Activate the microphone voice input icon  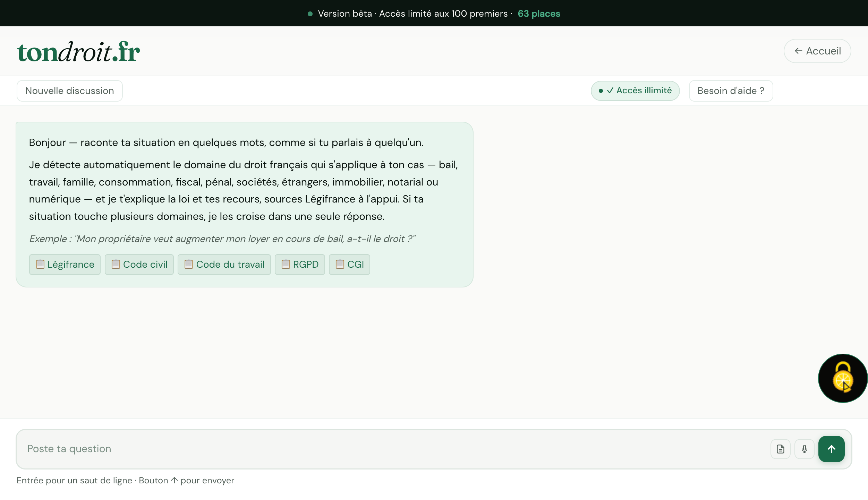point(804,449)
